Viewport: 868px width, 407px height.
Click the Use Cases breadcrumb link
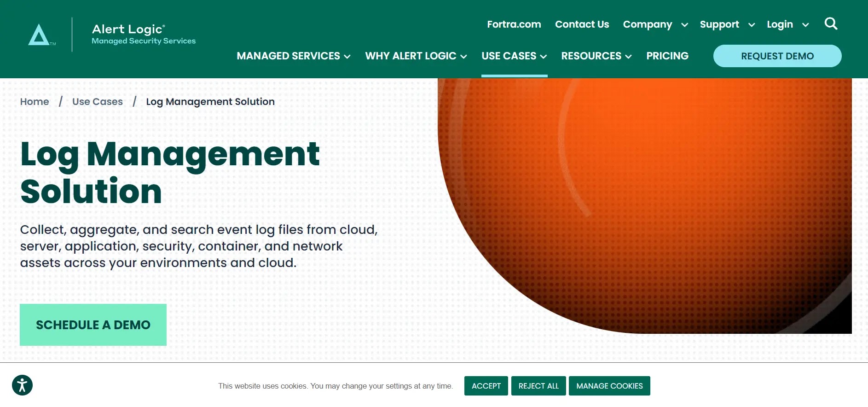[x=98, y=102]
